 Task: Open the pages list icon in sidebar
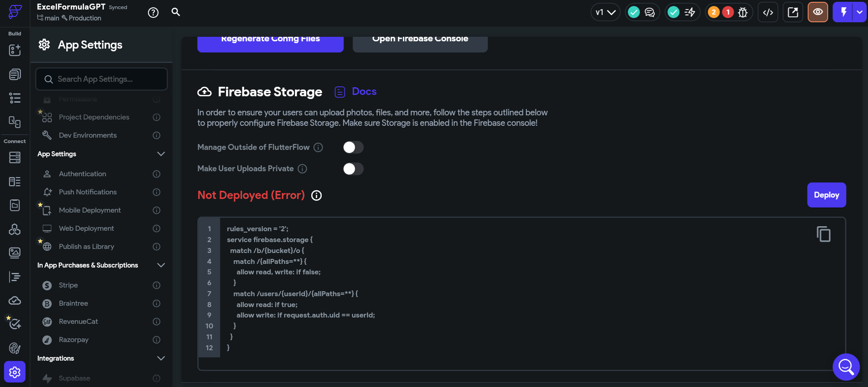tap(15, 74)
